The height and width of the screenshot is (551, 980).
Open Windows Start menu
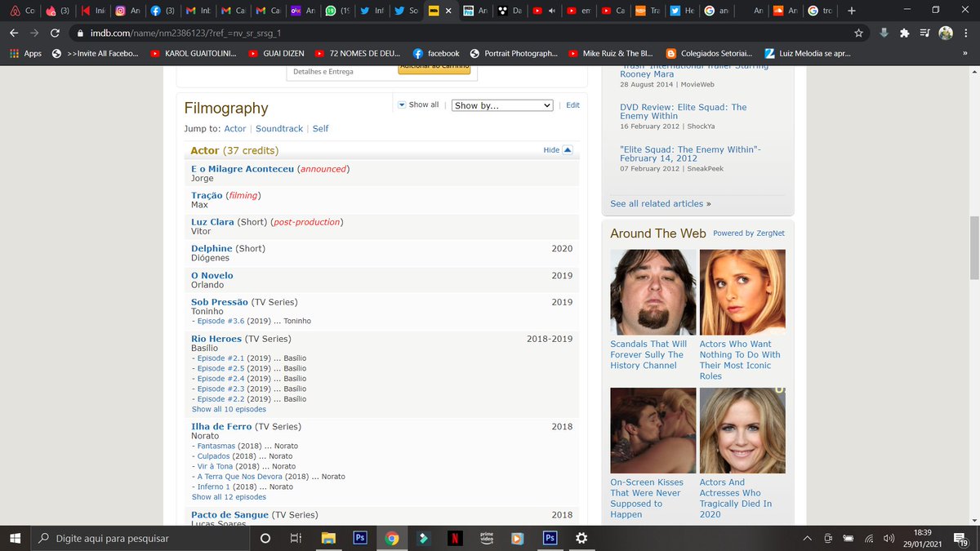click(x=15, y=538)
